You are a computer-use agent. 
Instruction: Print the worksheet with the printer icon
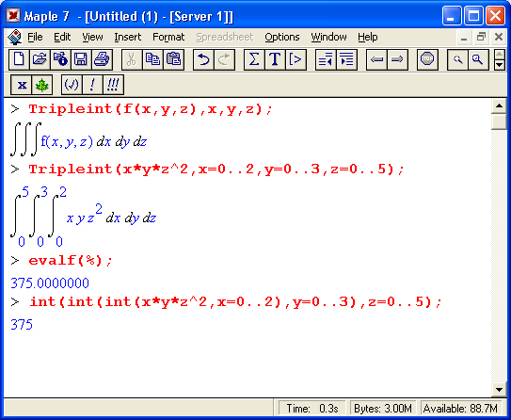(102, 59)
